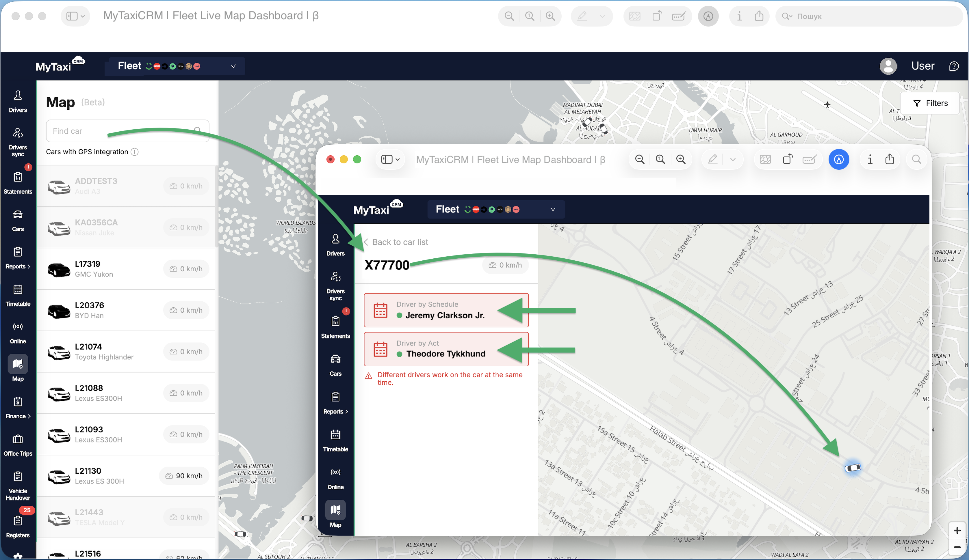The height and width of the screenshot is (560, 969).
Task: Open Fleet dropdown in outer window header
Action: 176,66
